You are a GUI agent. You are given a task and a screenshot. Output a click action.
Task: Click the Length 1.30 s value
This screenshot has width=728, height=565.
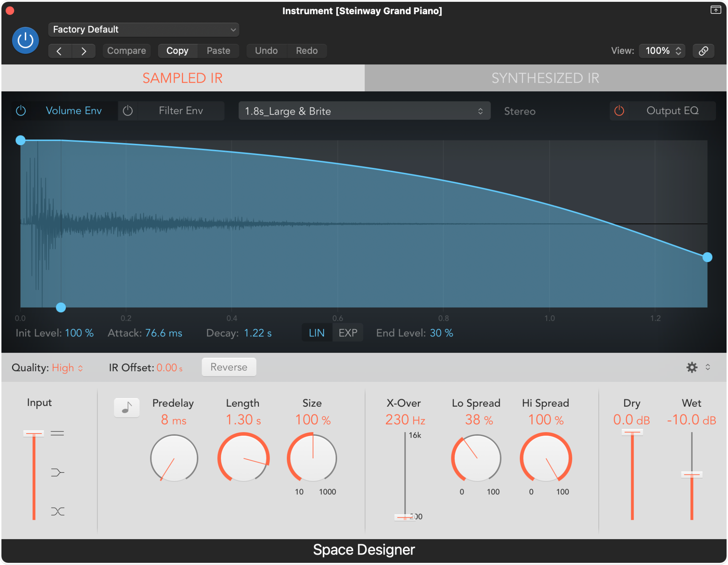(x=243, y=420)
